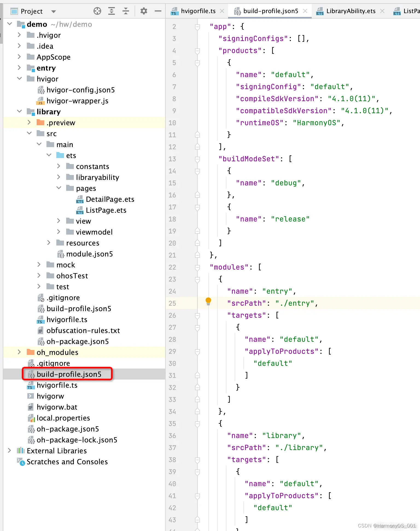420x531 pixels.
Task: Select the viewmodel folder
Action: tap(94, 232)
